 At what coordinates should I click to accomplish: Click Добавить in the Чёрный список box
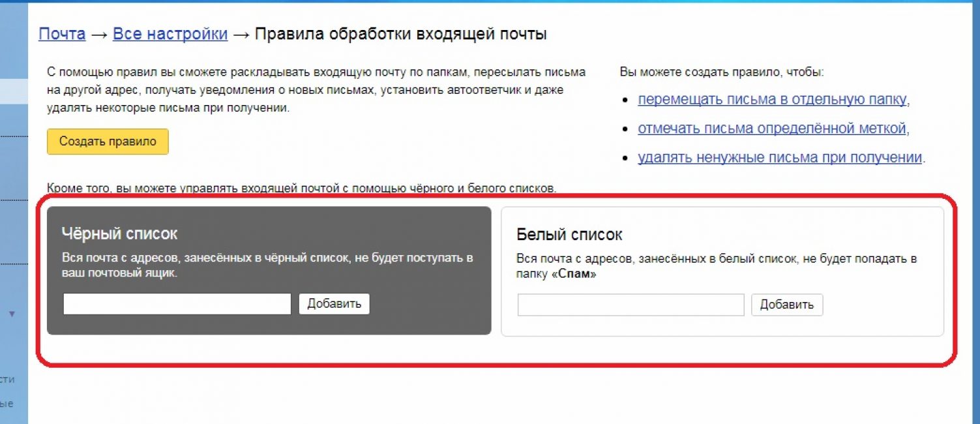pyautogui.click(x=334, y=304)
